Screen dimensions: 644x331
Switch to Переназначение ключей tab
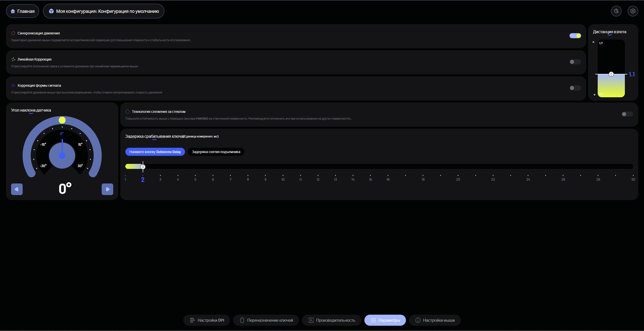[266, 320]
